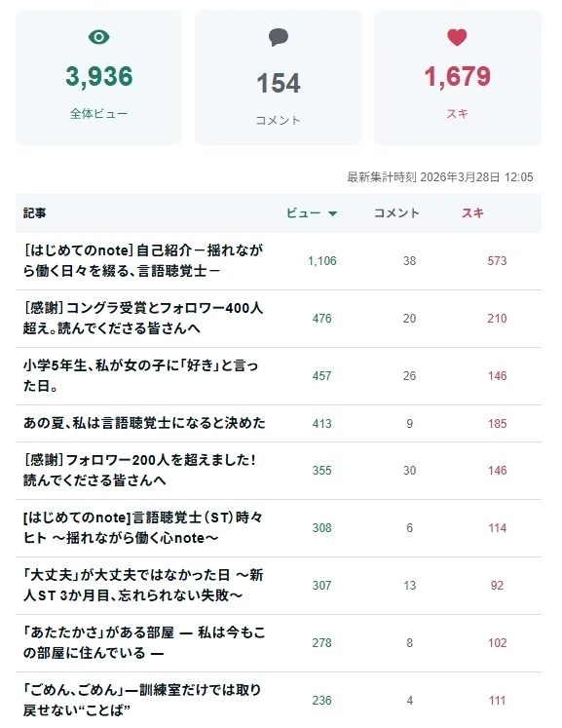This screenshot has height=728, width=562.
Task: Select the 全体ビュー 3,936 summary card
Action: [x=98, y=78]
